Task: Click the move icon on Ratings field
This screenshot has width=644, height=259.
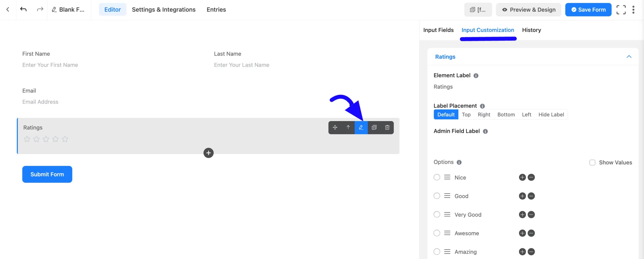Action: pos(335,128)
